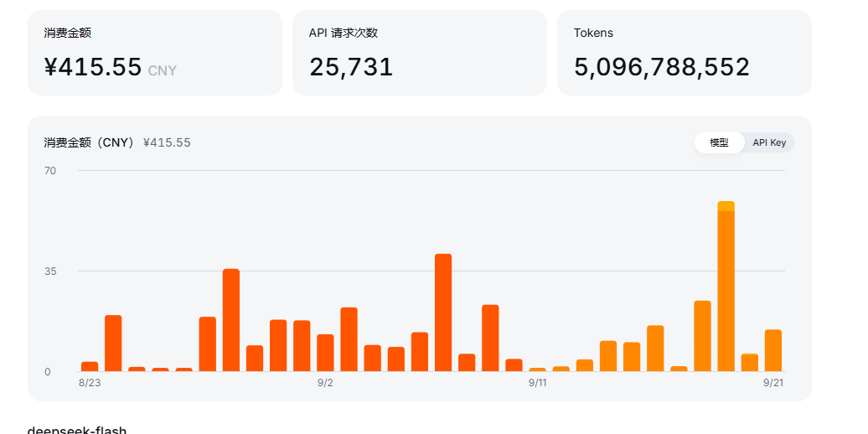
Task: Click the 0 y-axis label
Action: click(48, 372)
